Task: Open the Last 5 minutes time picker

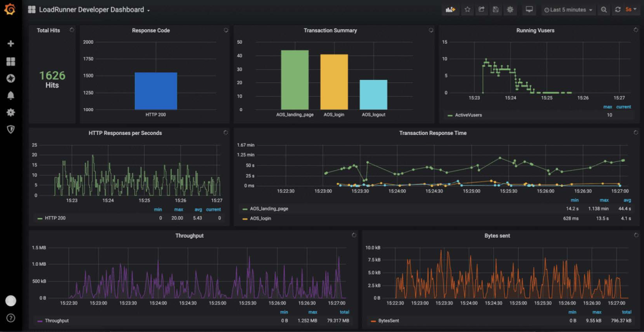Action: pyautogui.click(x=568, y=10)
